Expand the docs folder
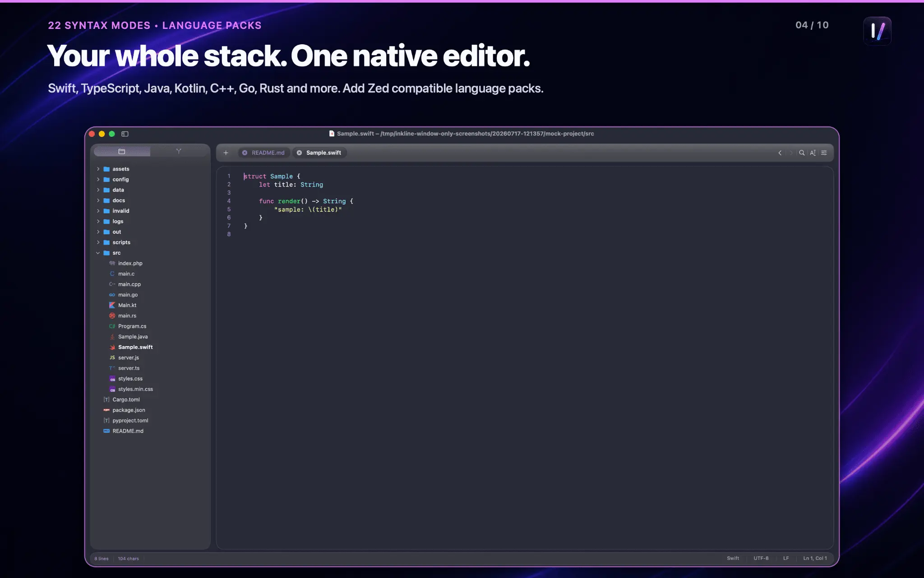924x578 pixels. (98, 200)
